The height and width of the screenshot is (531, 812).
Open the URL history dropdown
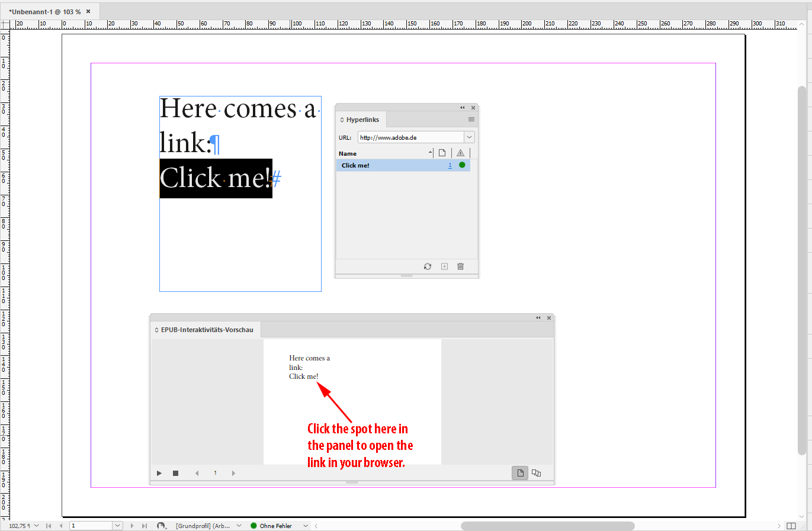coord(468,137)
